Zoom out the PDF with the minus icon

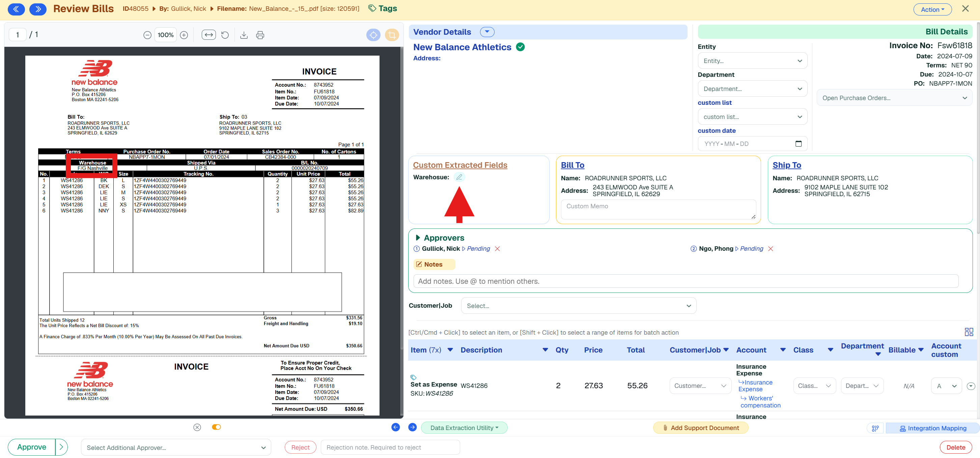147,35
